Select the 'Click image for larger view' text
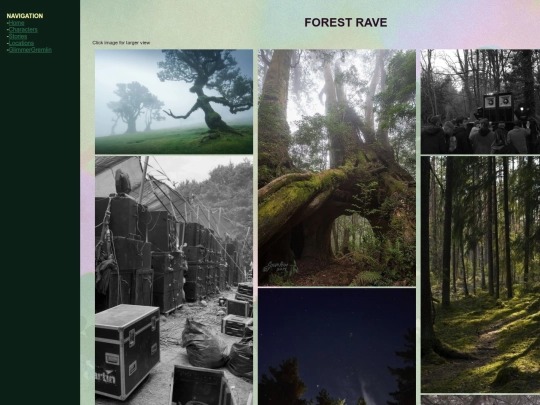 [x=121, y=43]
